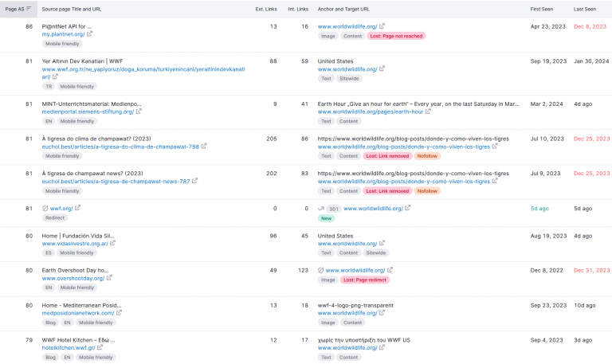Image resolution: width=612 pixels, height=364 pixels.
Task: Click the broken-link icon before wwf.org/ source
Action: pyautogui.click(x=45, y=209)
